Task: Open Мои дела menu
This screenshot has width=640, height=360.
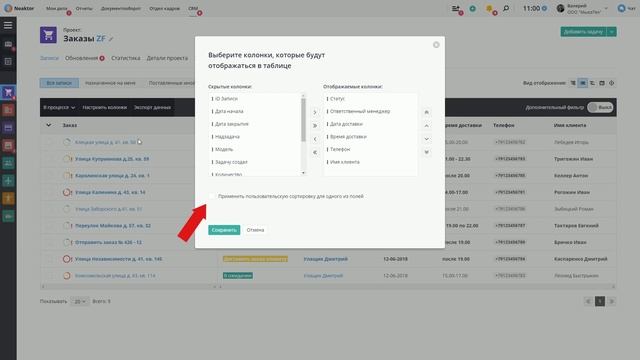Action: tap(57, 9)
